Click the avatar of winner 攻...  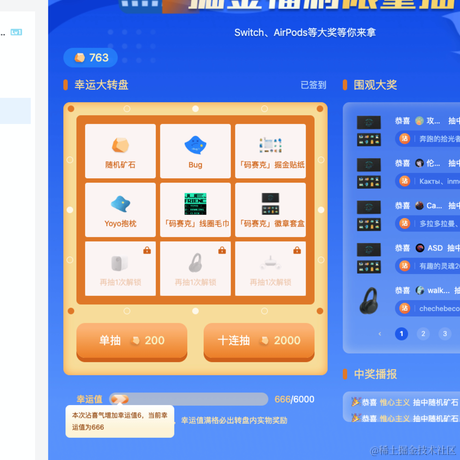pyautogui.click(x=419, y=121)
